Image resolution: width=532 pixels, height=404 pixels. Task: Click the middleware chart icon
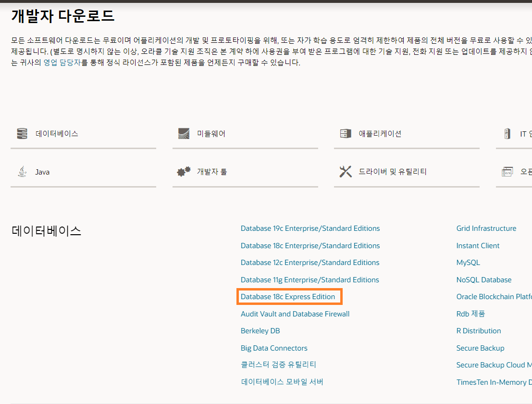point(184,133)
